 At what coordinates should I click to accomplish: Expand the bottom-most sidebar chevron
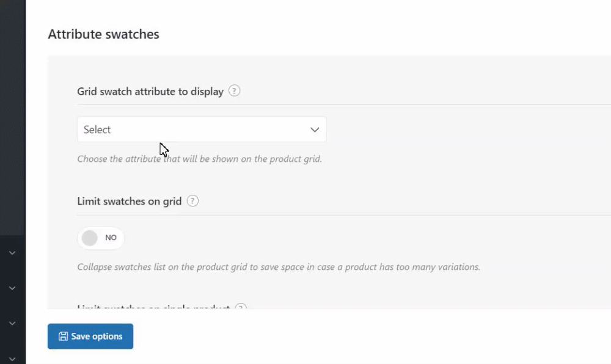pyautogui.click(x=12, y=359)
